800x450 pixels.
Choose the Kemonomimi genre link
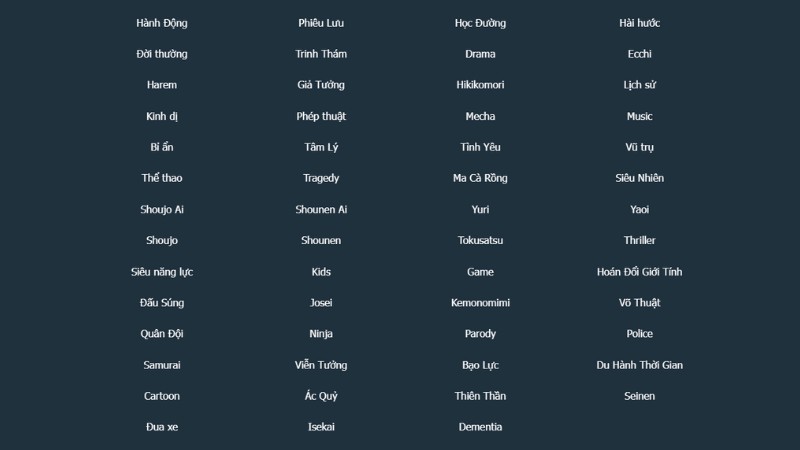480,303
